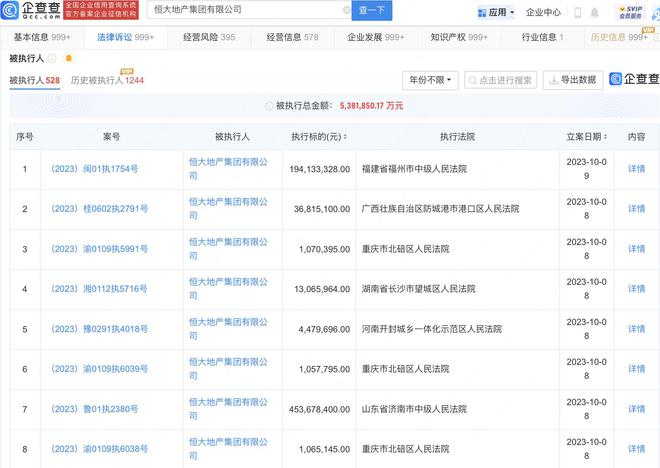
Task: Open SVIP membership service icon
Action: click(x=631, y=12)
